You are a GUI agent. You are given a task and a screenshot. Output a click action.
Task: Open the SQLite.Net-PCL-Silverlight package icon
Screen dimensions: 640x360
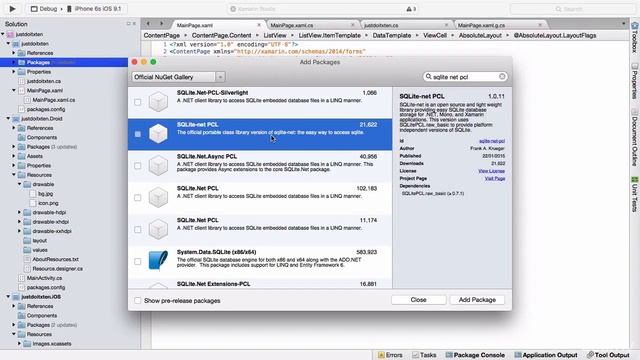coord(158,102)
